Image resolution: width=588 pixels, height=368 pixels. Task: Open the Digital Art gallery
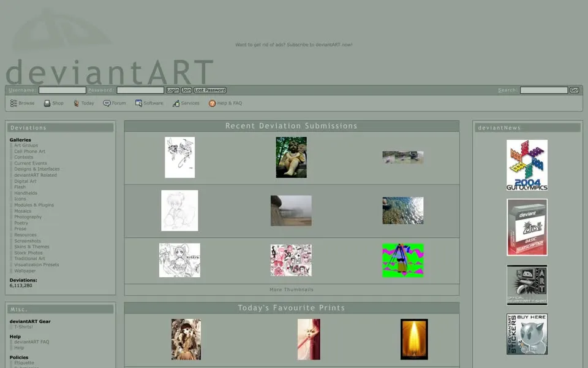click(25, 181)
